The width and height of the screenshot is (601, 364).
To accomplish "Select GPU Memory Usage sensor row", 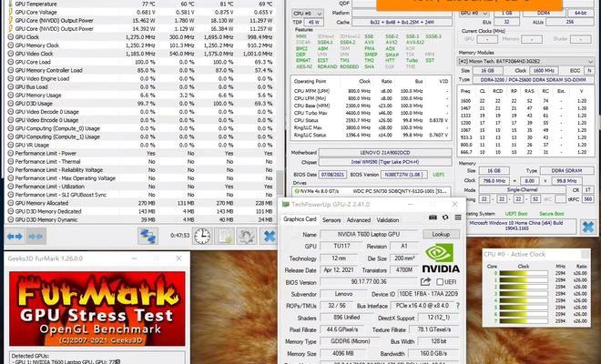I will pyautogui.click(x=140, y=96).
